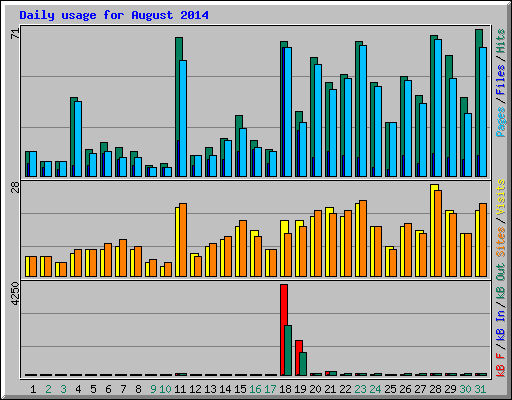The image size is (512, 400).
Task: Click day 28 on the x-axis
Action: 435,389
